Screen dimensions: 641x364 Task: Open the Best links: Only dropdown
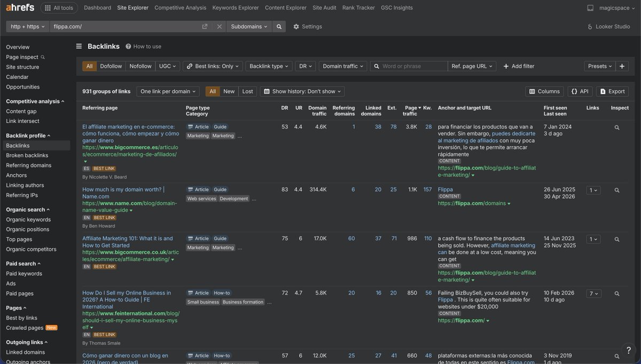(213, 66)
